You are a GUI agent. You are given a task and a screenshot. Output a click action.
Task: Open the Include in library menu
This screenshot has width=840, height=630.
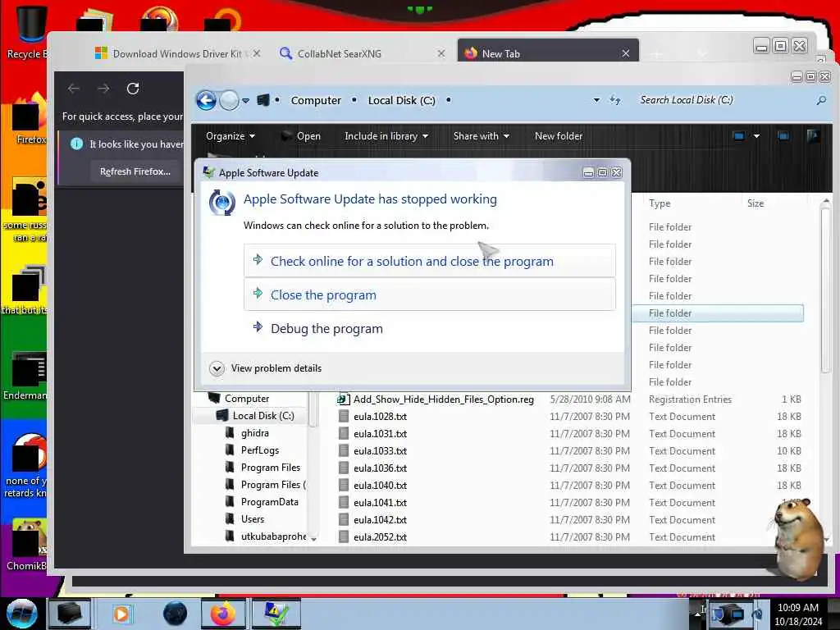[386, 136]
